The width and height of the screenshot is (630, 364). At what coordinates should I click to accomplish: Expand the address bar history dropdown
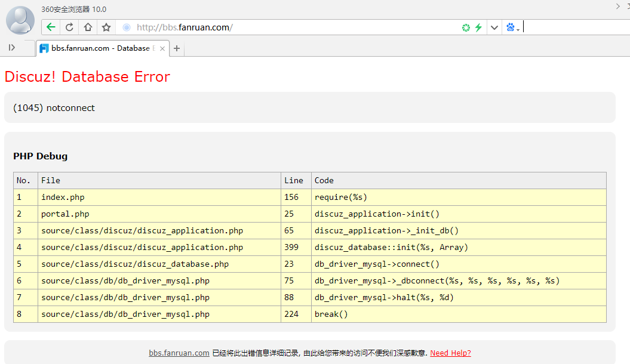494,27
